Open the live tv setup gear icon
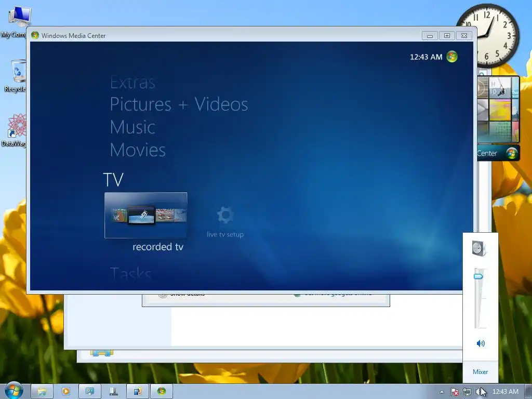This screenshot has width=532, height=399. 225,215
